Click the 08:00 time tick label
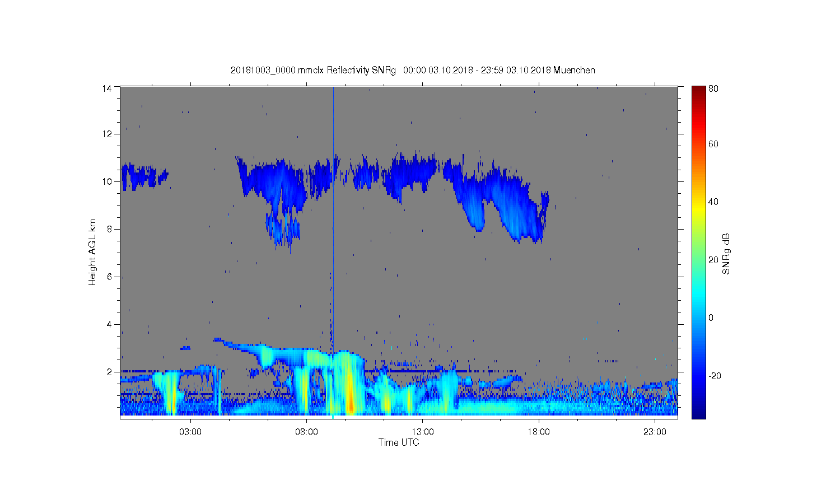 [x=307, y=432]
